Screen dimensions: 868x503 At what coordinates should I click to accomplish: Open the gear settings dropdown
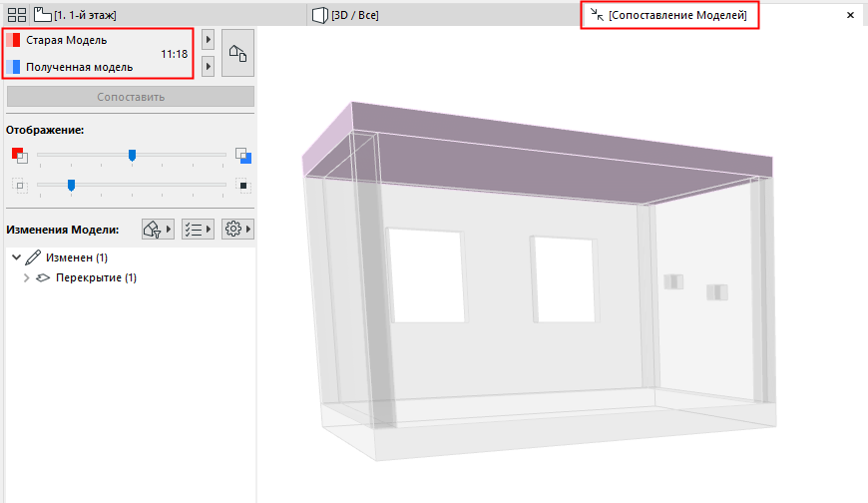pyautogui.click(x=237, y=229)
